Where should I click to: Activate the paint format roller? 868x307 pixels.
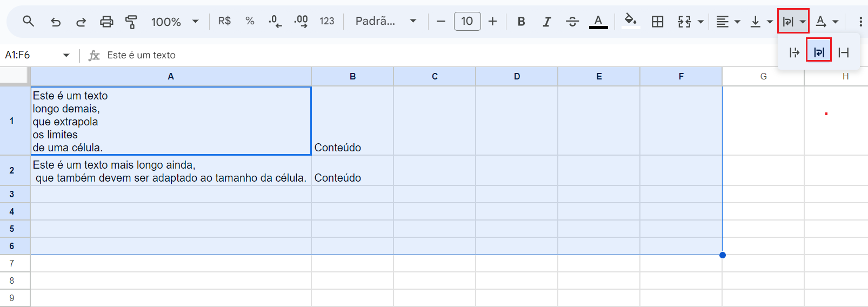[x=131, y=22]
